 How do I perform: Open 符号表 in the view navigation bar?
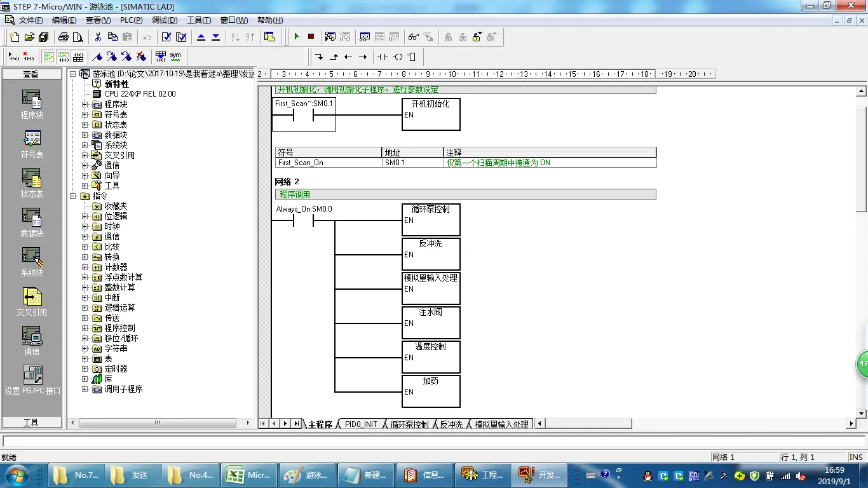[32, 144]
